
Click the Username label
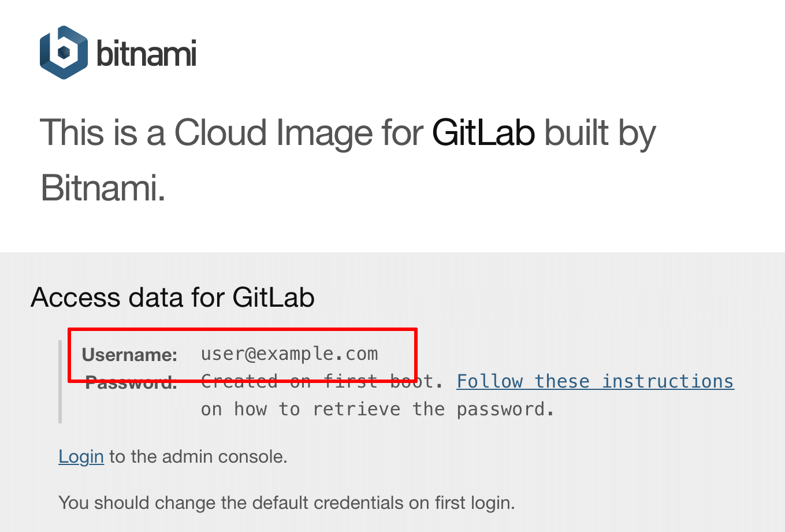(129, 355)
